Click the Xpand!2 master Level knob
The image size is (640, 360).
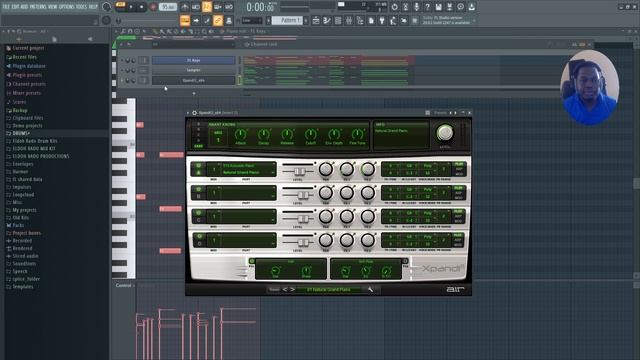(x=445, y=132)
